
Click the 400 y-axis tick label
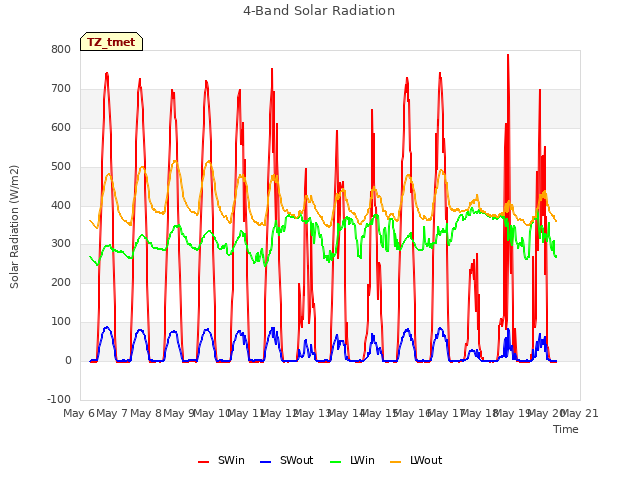click(61, 205)
